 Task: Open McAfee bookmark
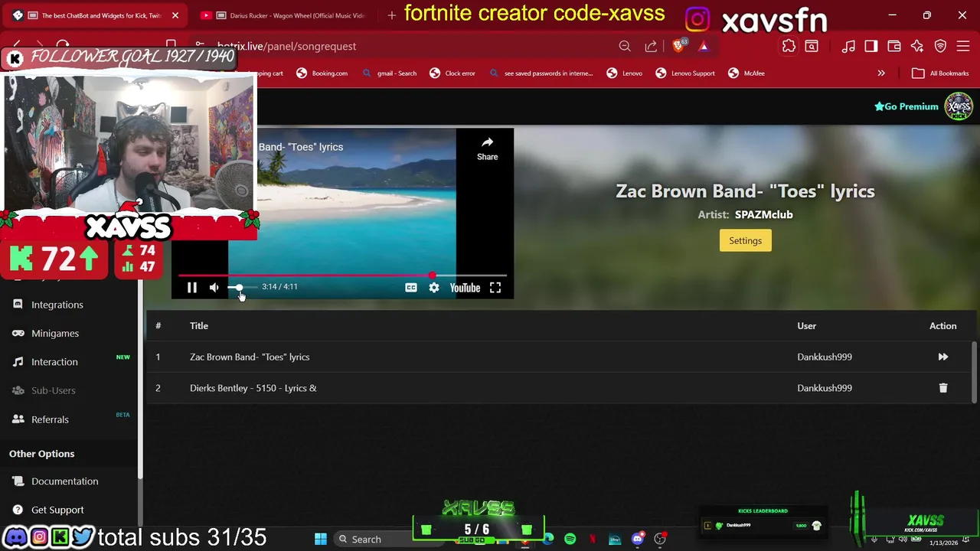746,73
